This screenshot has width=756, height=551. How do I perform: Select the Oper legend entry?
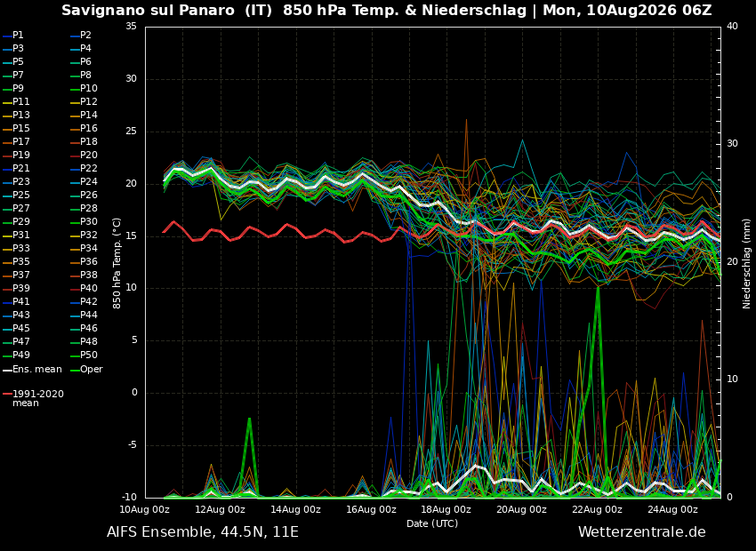click(x=86, y=370)
